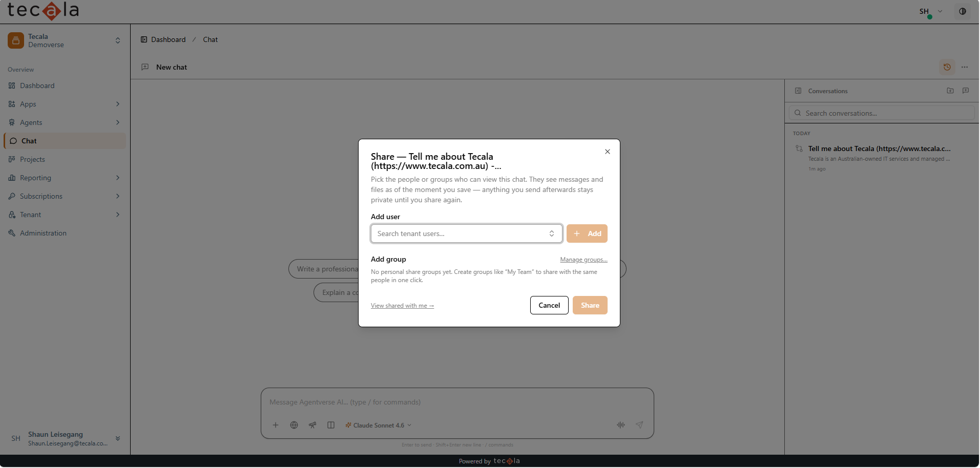The height and width of the screenshot is (468, 980).
Task: Click the SH avatar in sidebar footer
Action: pos(16,438)
